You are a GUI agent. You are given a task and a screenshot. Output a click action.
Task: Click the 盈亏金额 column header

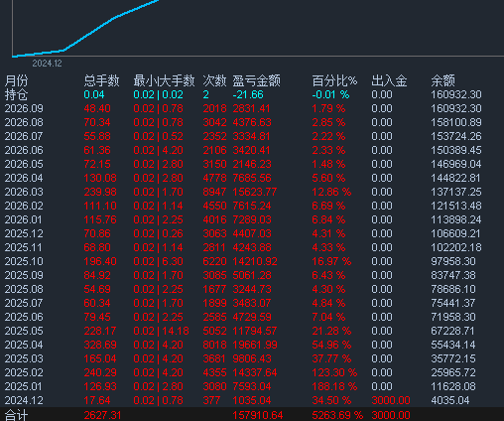click(x=256, y=80)
